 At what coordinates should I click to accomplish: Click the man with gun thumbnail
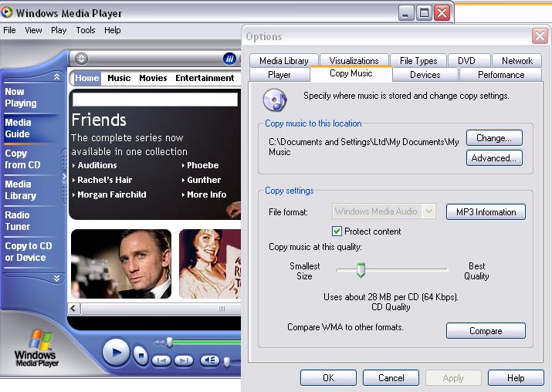121,264
